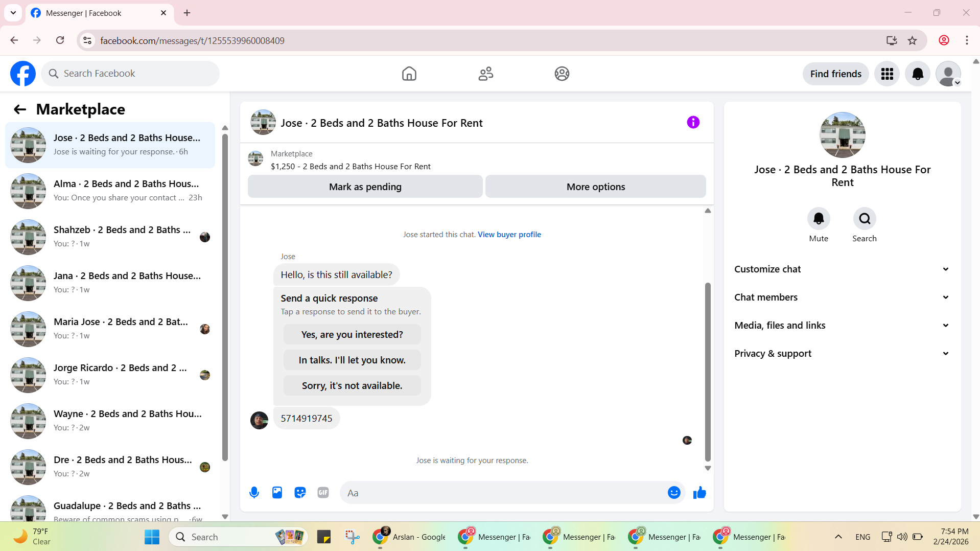
Task: Choose a GIF icon
Action: (323, 493)
